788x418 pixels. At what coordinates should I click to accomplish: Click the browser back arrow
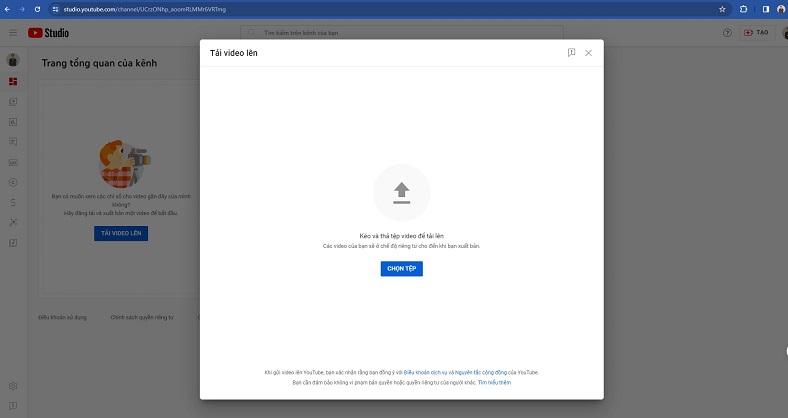tap(7, 9)
